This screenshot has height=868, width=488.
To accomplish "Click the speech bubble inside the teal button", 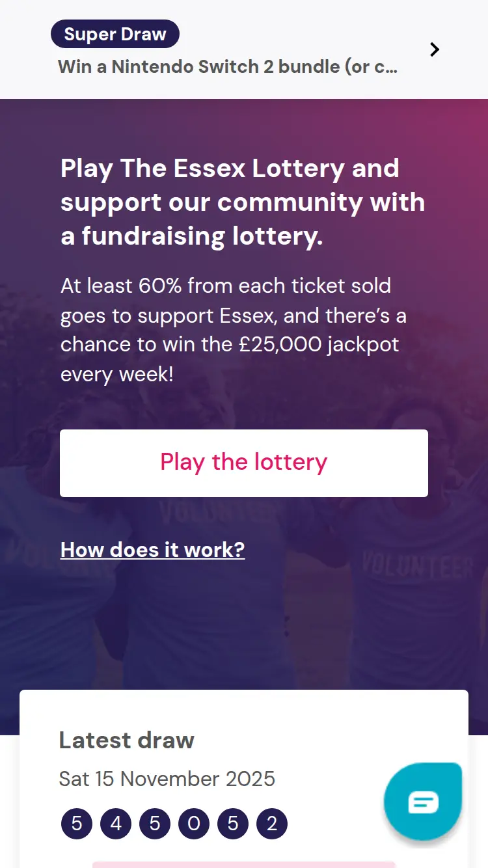I will 423,802.
